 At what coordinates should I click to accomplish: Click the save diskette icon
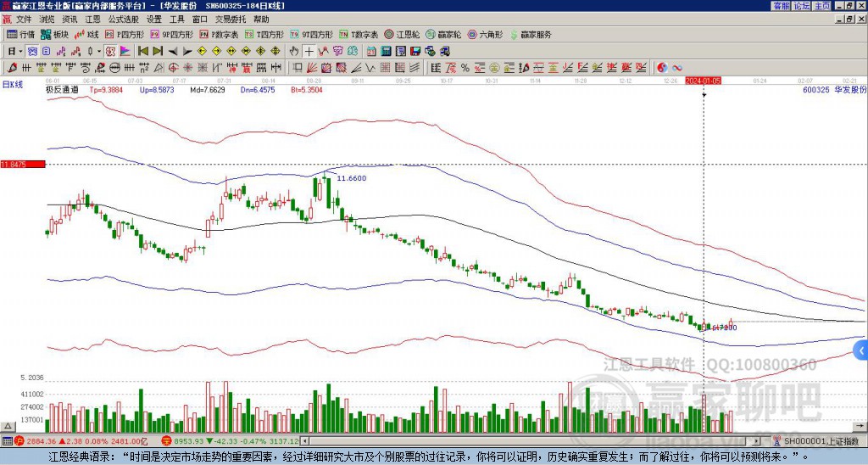[415, 52]
